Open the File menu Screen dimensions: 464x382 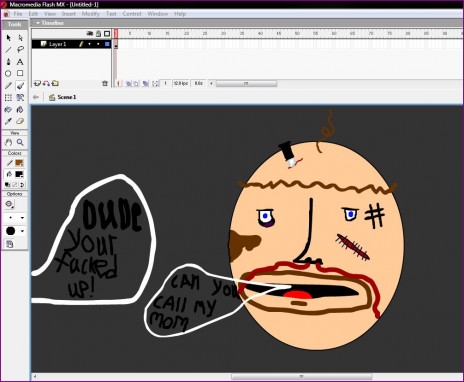tap(18, 14)
